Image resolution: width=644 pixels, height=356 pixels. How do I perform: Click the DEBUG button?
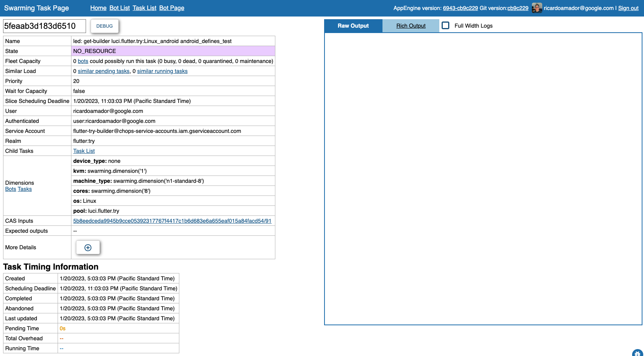click(104, 26)
